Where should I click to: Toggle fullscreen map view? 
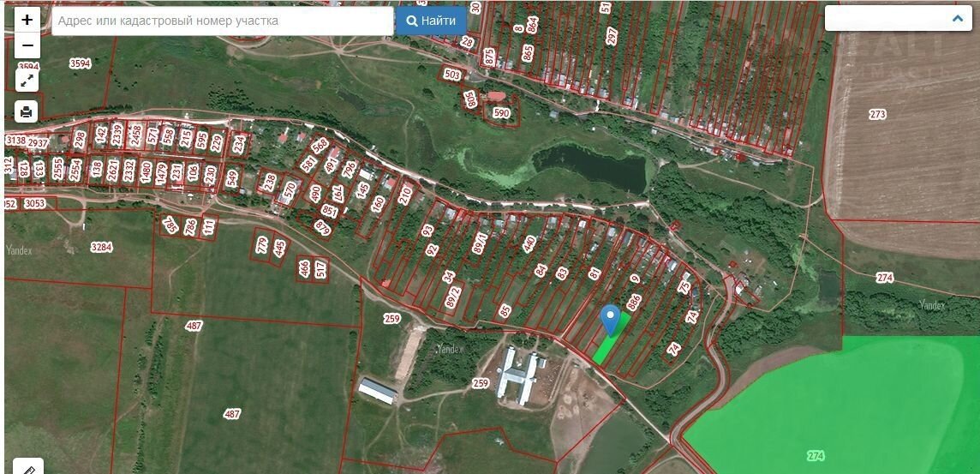(27, 81)
